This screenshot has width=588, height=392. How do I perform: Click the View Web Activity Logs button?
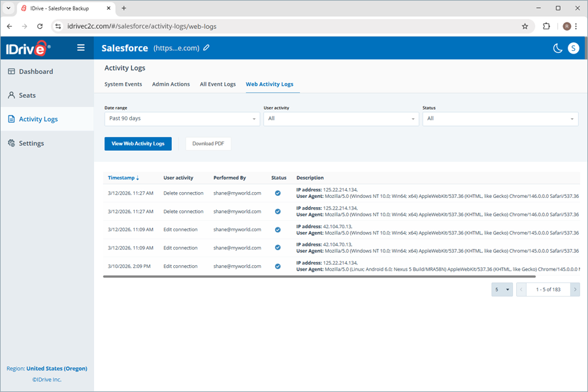138,144
